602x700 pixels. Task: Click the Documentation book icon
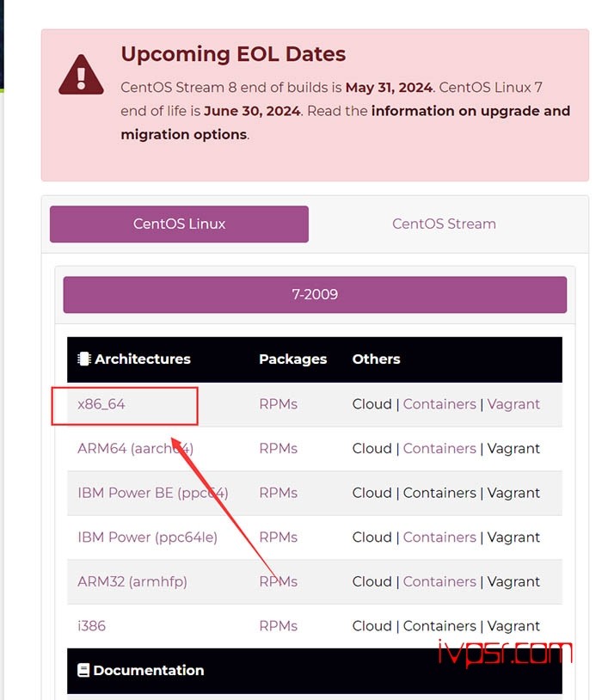point(83,670)
